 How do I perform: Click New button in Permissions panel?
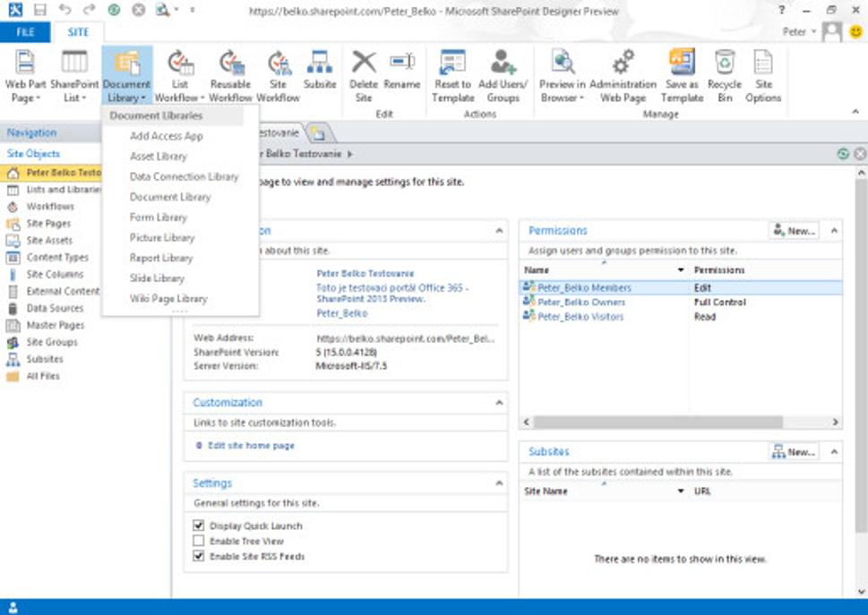coord(795,231)
